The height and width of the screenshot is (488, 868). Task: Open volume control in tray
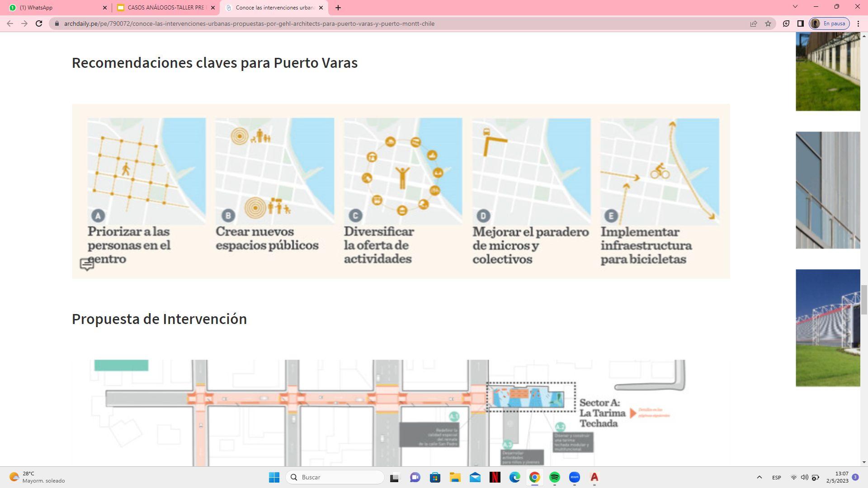(x=804, y=477)
